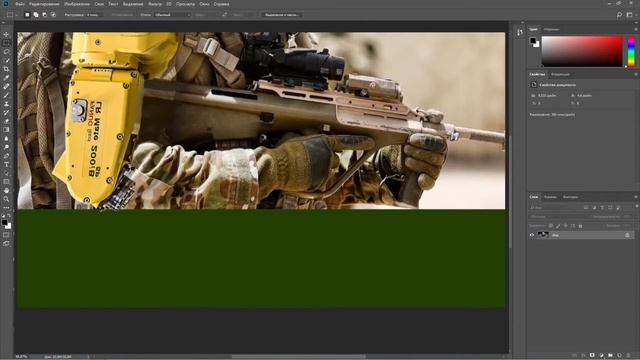Open the workspace switcher icon

(629, 15)
